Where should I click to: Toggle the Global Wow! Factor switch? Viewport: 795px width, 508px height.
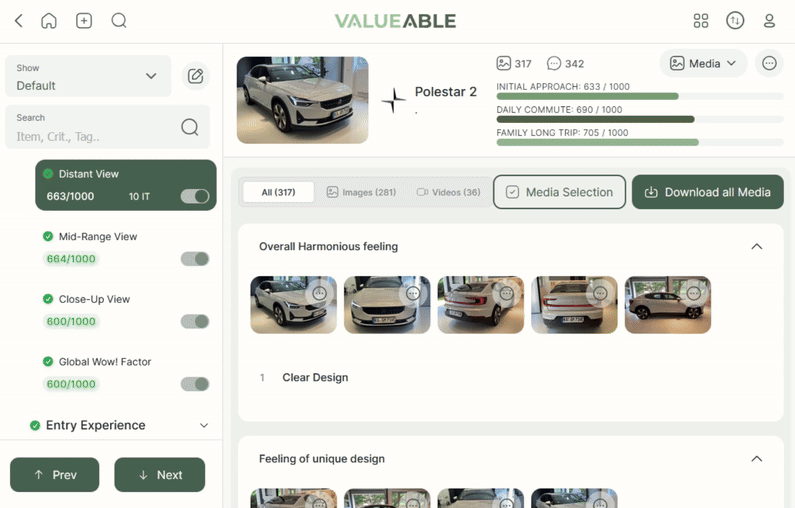click(x=195, y=384)
